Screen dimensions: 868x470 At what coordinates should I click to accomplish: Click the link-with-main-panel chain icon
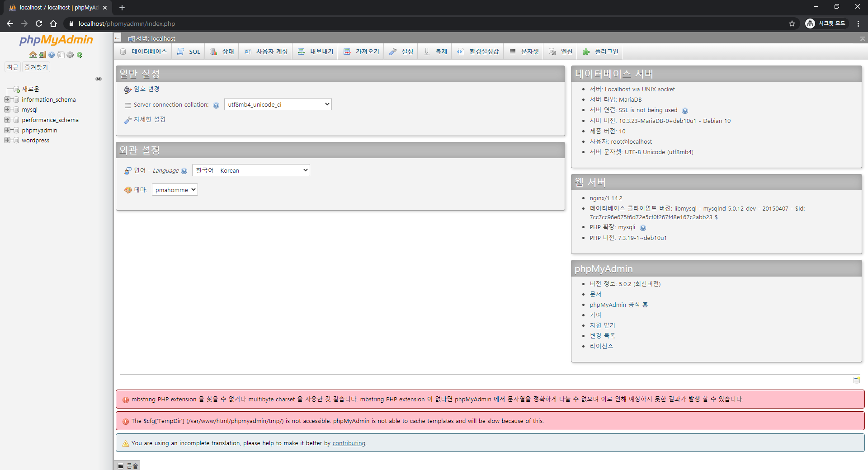[99, 79]
